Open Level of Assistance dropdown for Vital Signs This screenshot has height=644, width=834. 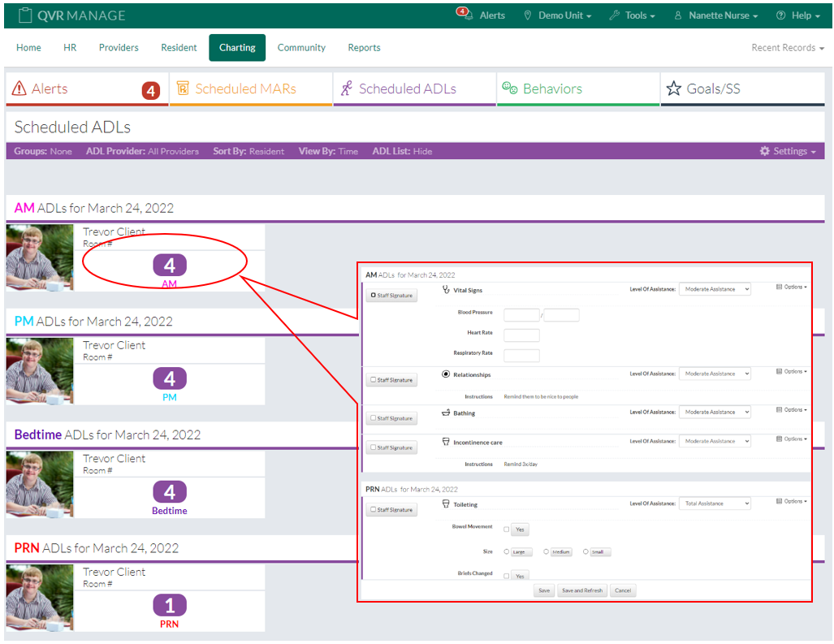click(x=715, y=289)
